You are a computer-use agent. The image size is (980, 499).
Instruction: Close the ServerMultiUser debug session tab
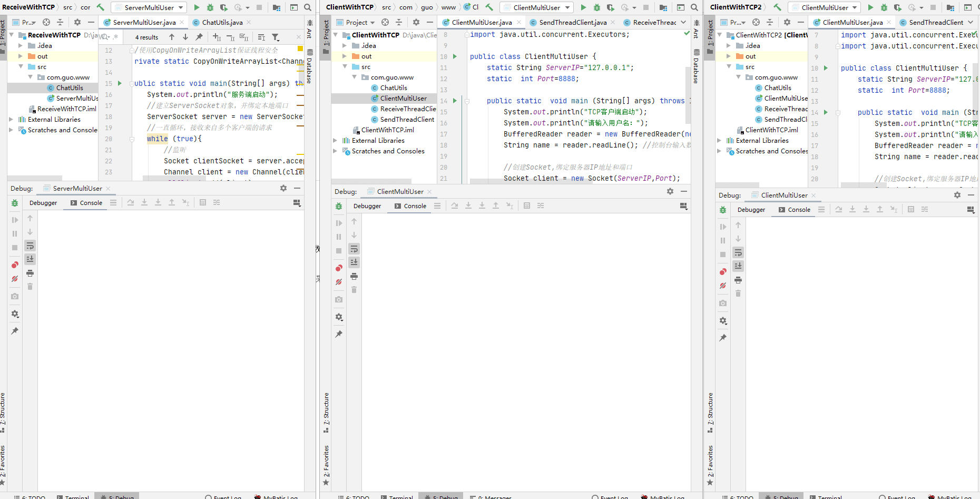(108, 189)
